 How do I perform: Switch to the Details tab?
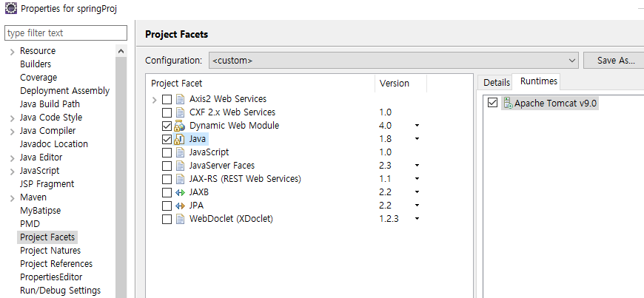tap(496, 83)
